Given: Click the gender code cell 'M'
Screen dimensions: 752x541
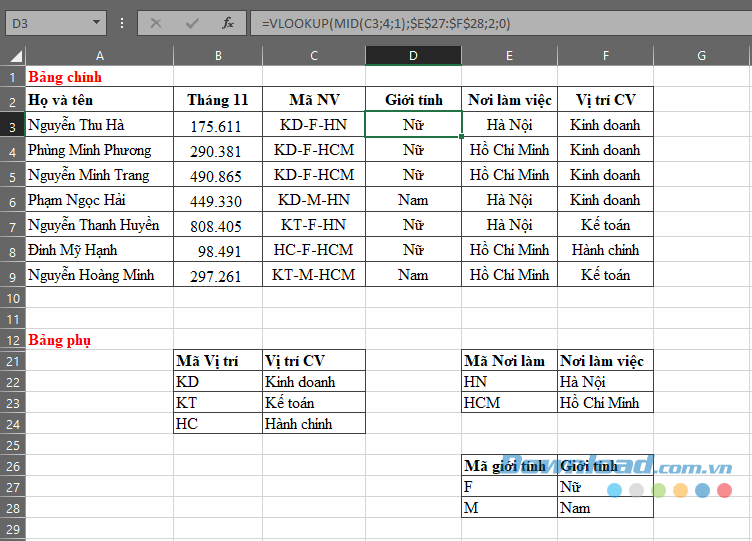Looking at the screenshot, I should pyautogui.click(x=509, y=507).
